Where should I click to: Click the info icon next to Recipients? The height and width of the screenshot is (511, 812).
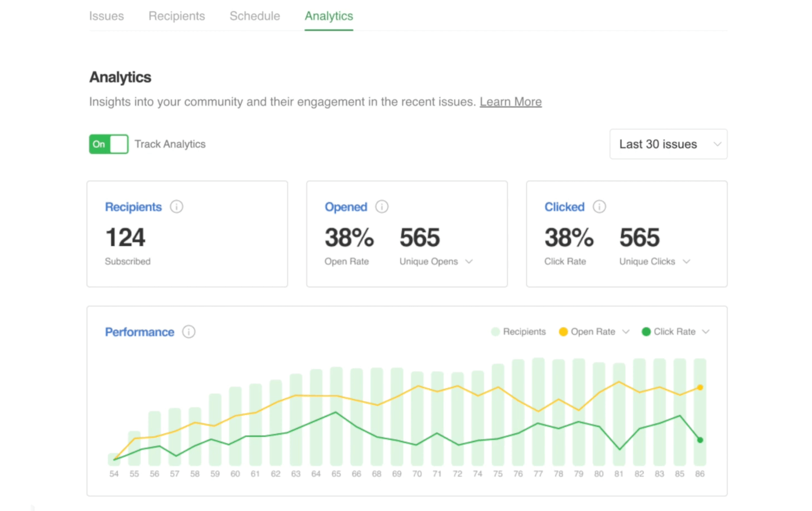click(176, 206)
